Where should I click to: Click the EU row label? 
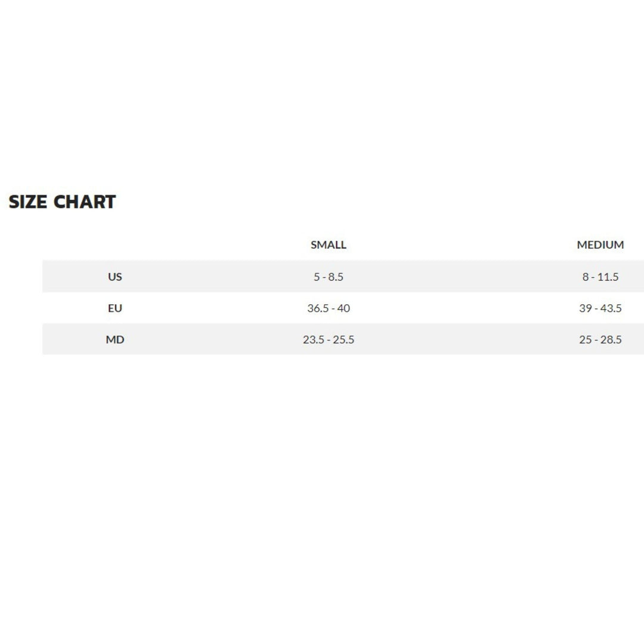tap(115, 308)
